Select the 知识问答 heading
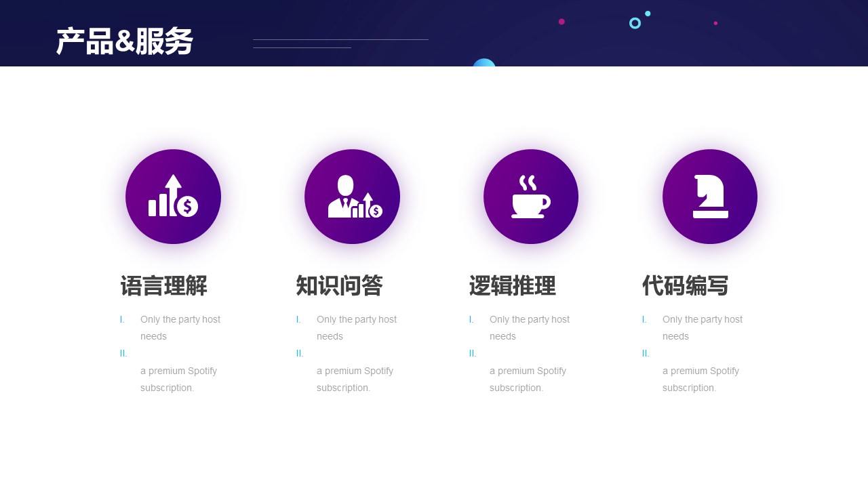868x488 pixels. coord(340,286)
